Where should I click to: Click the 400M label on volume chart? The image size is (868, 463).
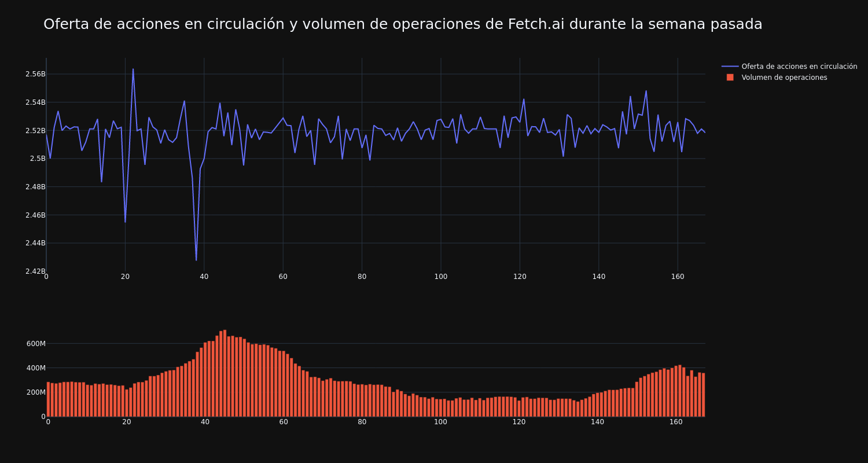click(36, 368)
